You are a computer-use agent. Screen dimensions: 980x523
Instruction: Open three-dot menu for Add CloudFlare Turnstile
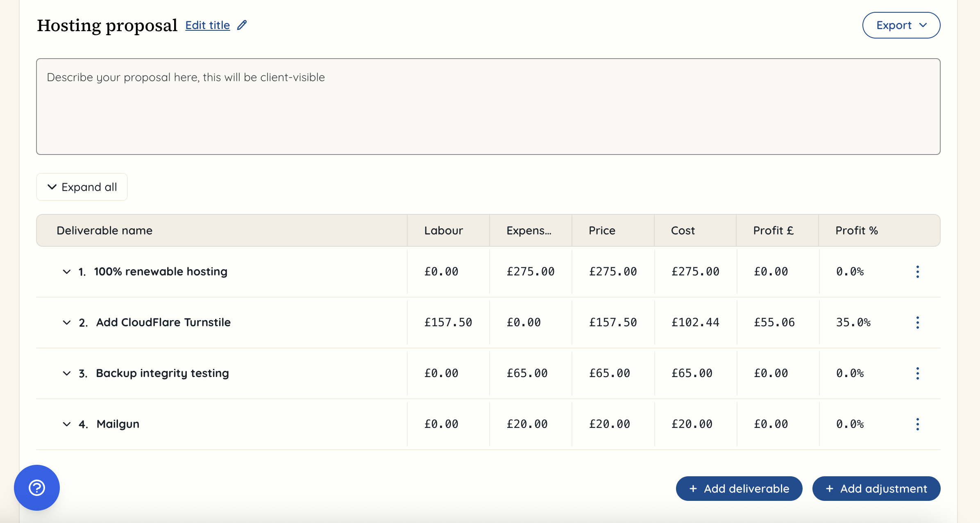(x=918, y=323)
